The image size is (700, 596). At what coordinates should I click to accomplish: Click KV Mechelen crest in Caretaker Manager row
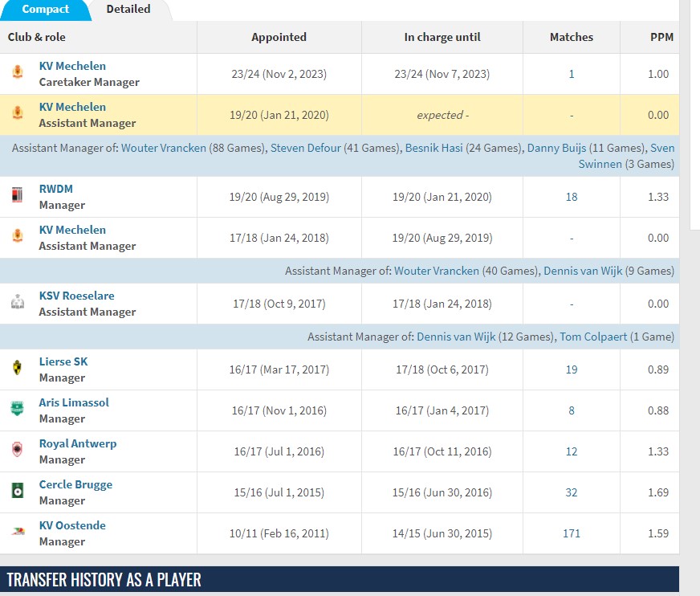[x=18, y=71]
